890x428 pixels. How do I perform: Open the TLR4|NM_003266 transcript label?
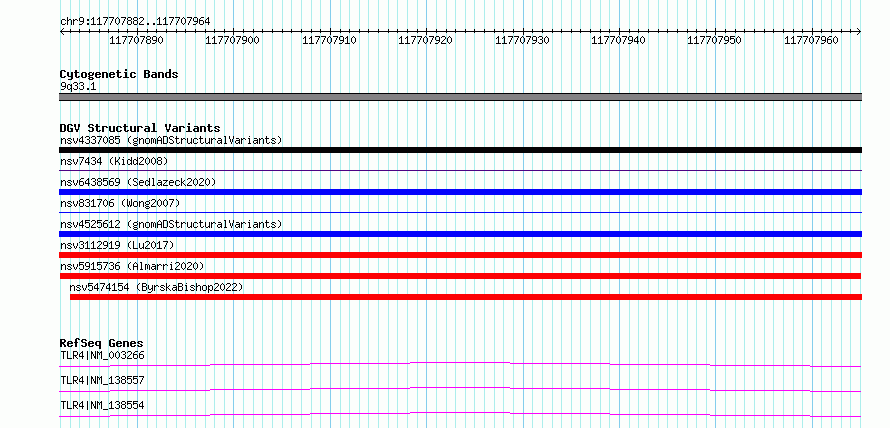point(102,356)
